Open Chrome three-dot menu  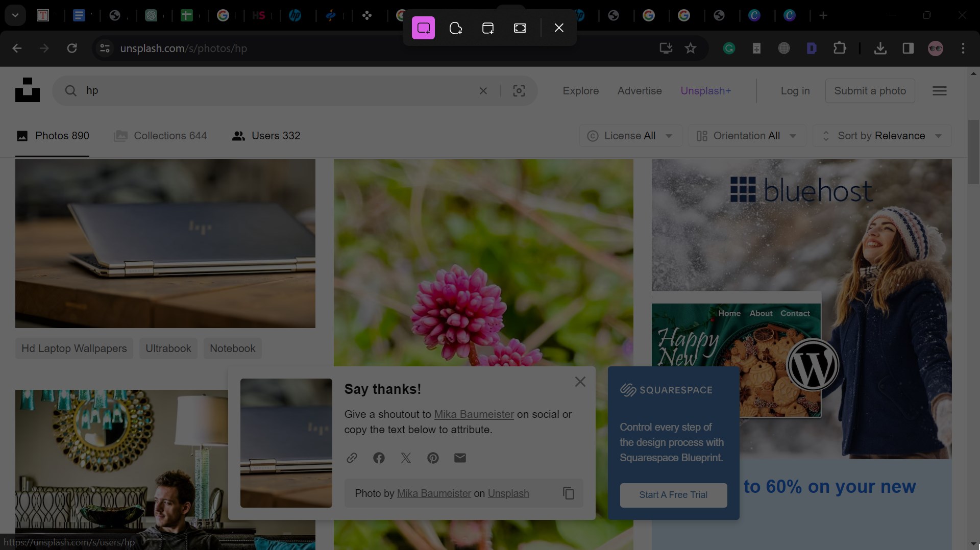click(x=963, y=48)
